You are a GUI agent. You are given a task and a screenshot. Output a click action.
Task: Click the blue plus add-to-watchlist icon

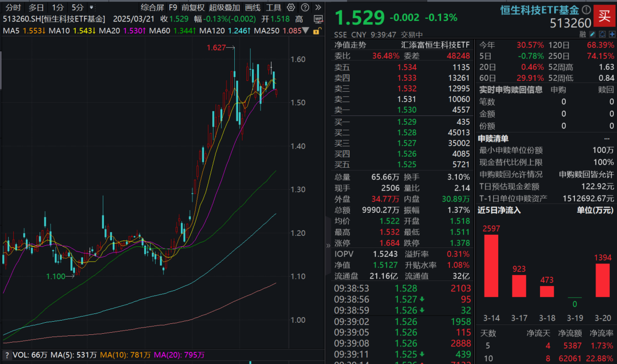[x=612, y=34]
